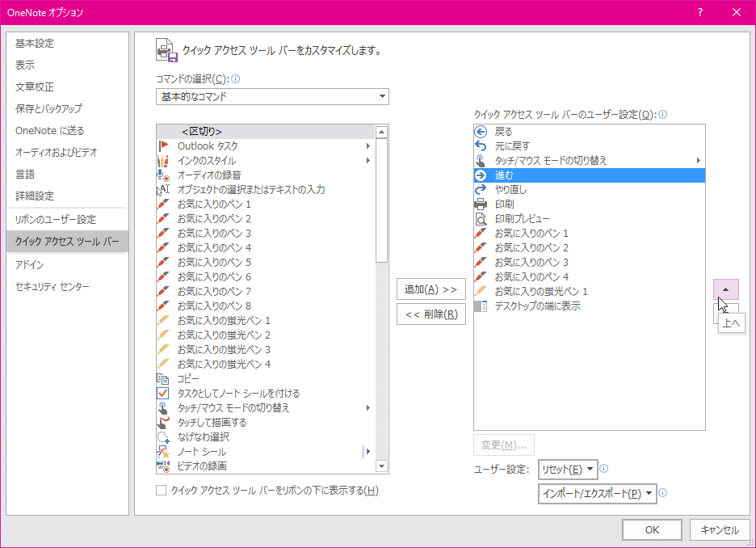Click the キャンセル button

click(720, 529)
